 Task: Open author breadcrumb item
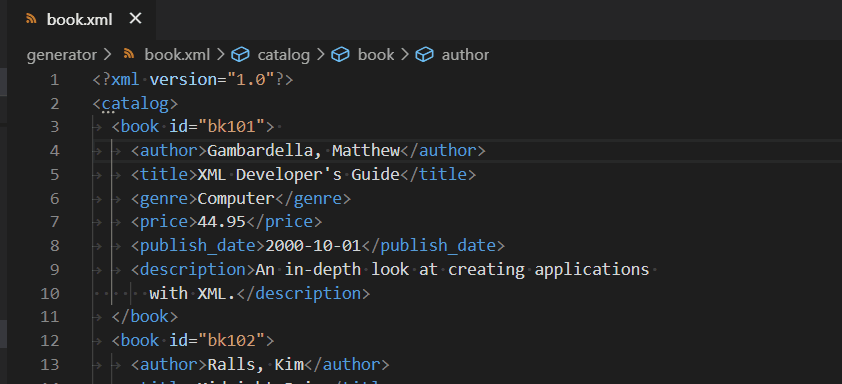[465, 55]
